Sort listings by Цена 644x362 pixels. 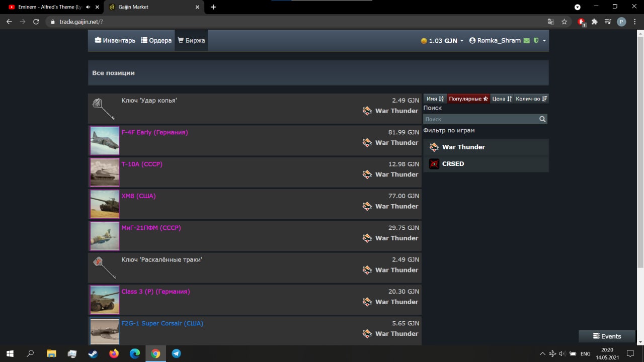click(x=502, y=99)
